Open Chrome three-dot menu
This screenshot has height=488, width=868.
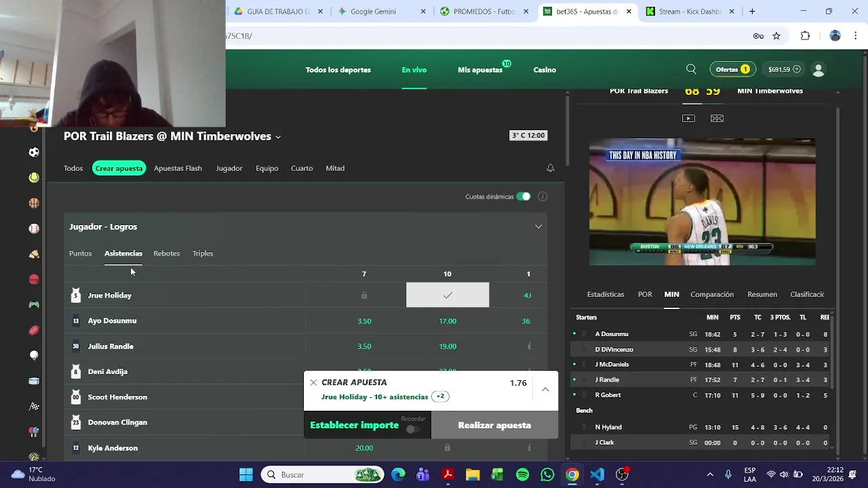pos(854,36)
